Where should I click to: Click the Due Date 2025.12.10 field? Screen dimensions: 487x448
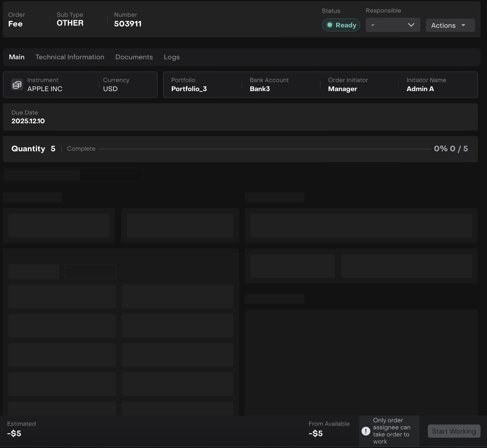pos(28,121)
